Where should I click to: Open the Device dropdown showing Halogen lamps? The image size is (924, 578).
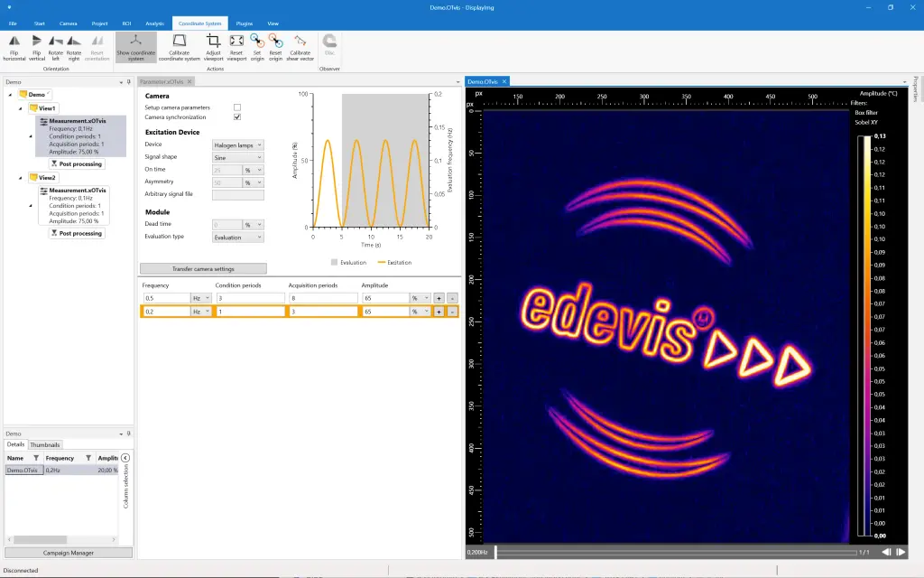point(238,145)
